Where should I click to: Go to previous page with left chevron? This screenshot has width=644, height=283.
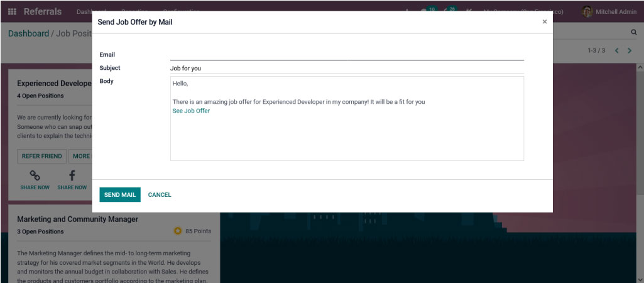pyautogui.click(x=616, y=50)
